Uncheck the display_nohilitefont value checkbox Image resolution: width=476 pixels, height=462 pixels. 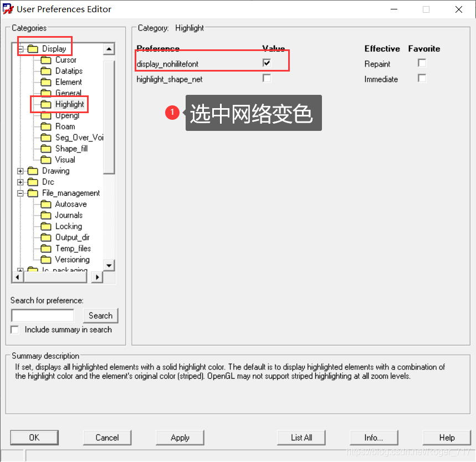coord(267,63)
